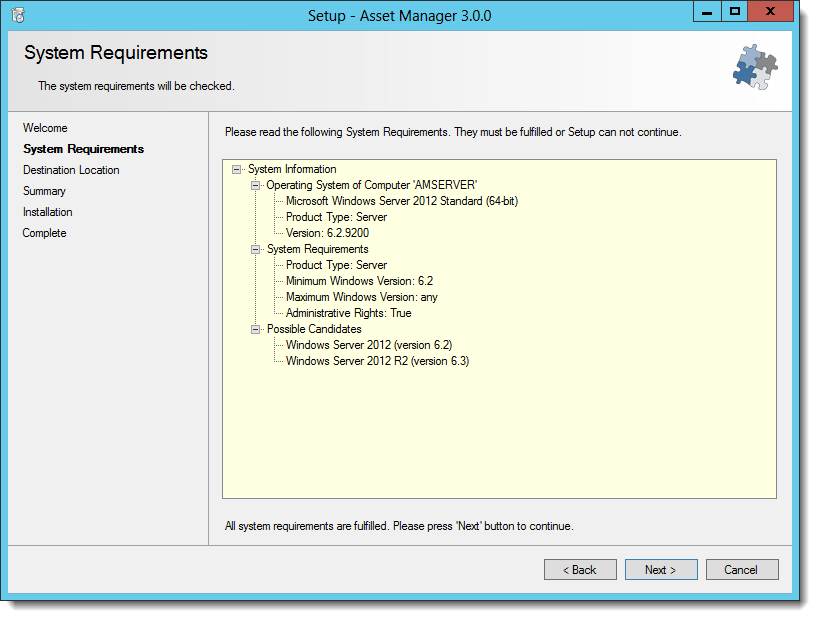Image resolution: width=816 pixels, height=617 pixels.
Task: Select Maximum Windows Version: any row
Action: tap(362, 297)
